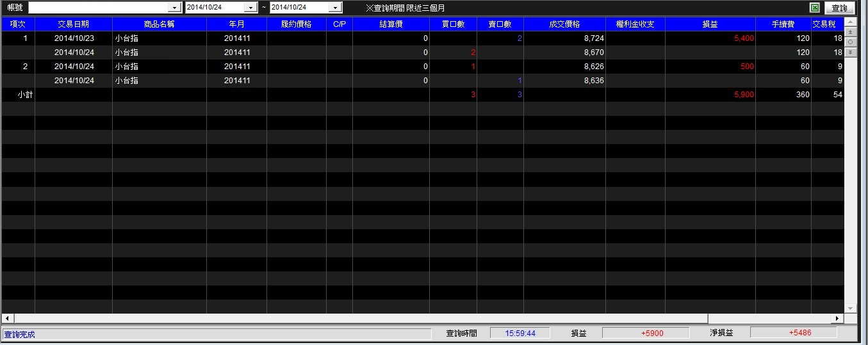This screenshot has width=868, height=345.
Task: Click the 小計 subtotal row label
Action: 25,95
